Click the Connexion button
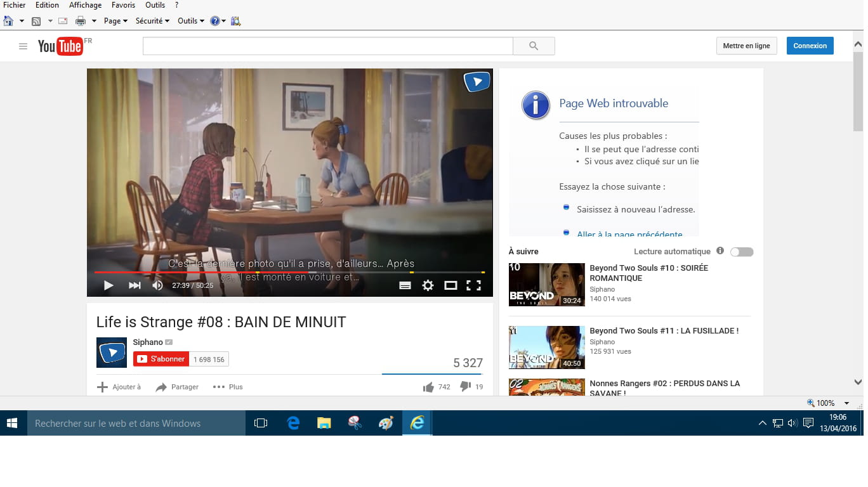The width and height of the screenshot is (868, 487). point(810,46)
